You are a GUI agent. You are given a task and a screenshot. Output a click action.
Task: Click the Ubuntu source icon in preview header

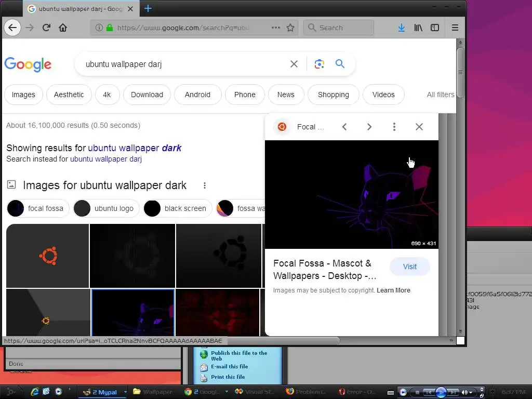(x=282, y=127)
